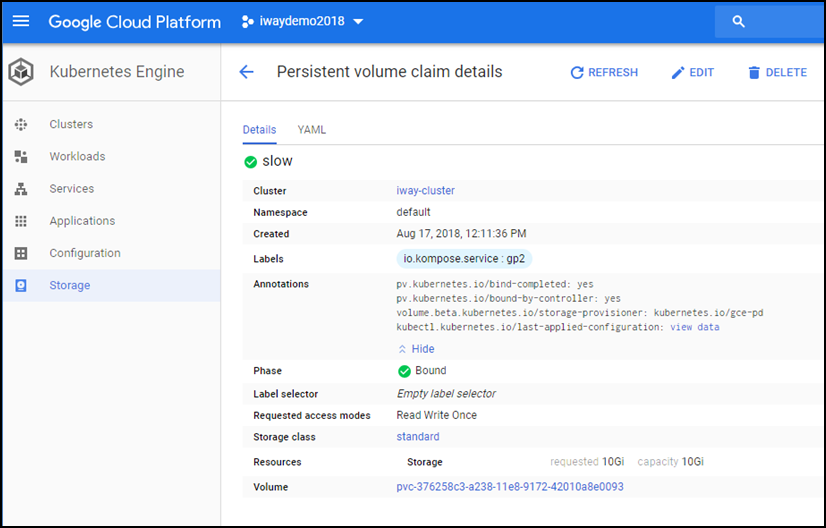Click the Services sidebar icon
Image resolution: width=826 pixels, height=528 pixels.
[21, 189]
